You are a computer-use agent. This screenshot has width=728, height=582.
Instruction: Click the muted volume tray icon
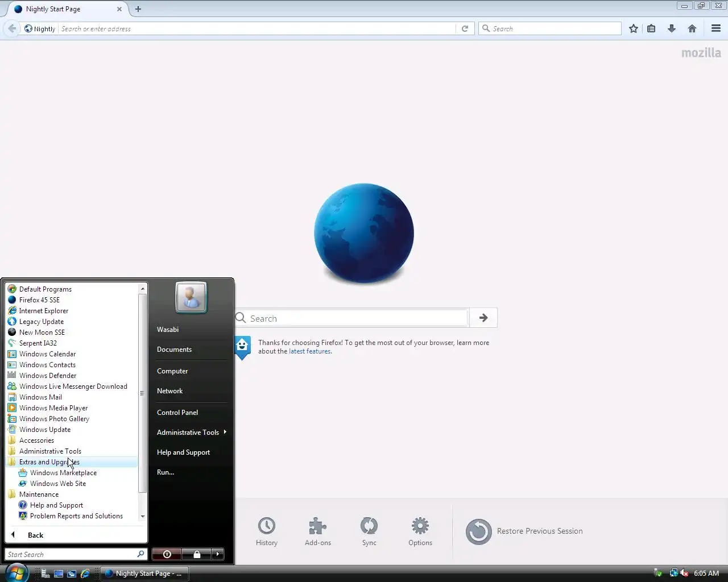point(685,573)
